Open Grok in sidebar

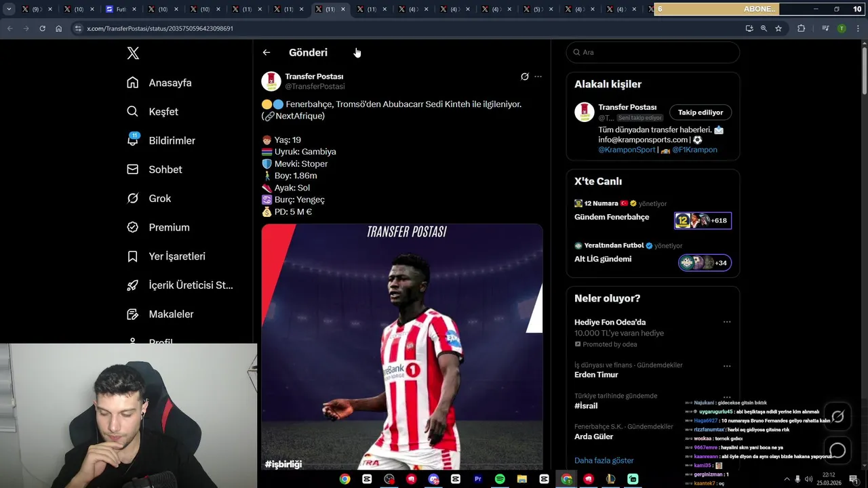[149, 199]
